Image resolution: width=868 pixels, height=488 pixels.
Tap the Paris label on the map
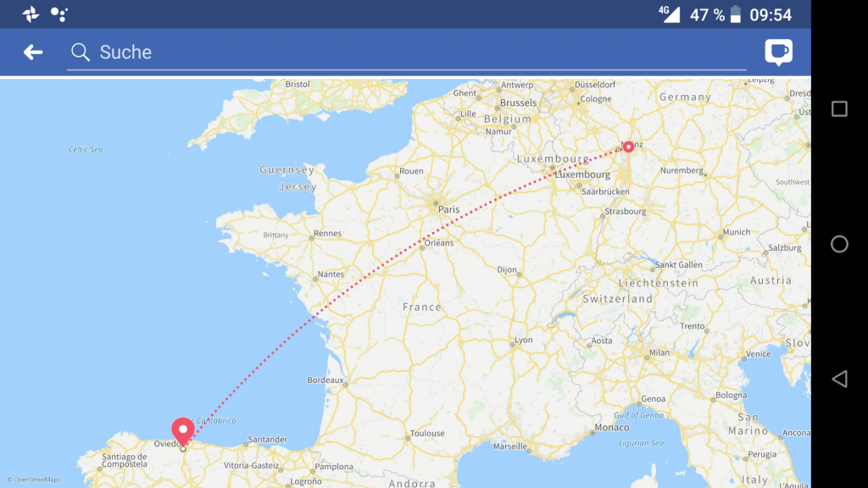click(x=448, y=210)
